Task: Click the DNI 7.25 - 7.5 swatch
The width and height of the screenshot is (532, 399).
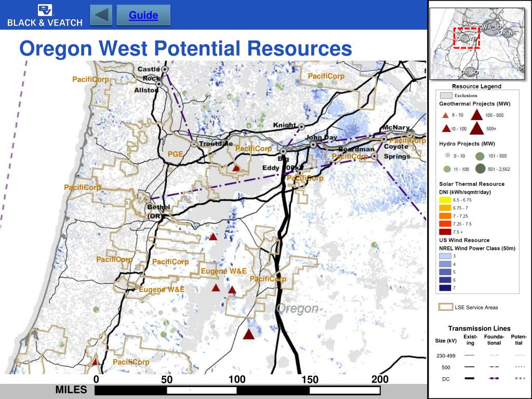Action: 445,224
